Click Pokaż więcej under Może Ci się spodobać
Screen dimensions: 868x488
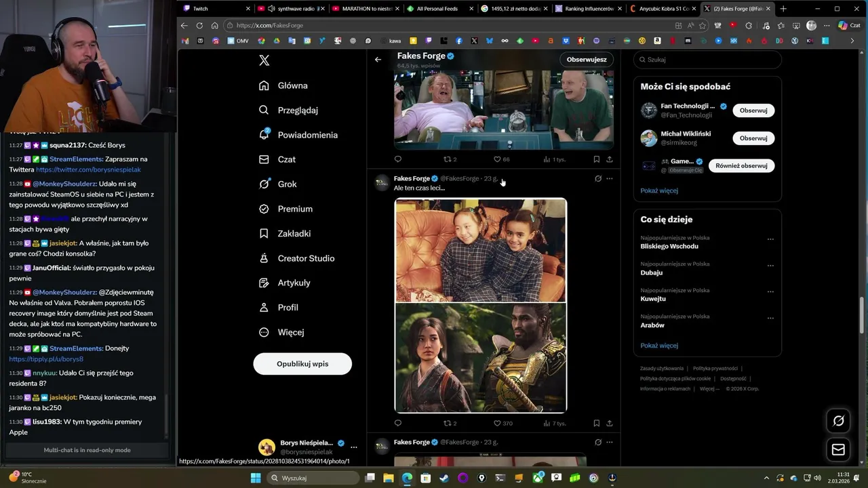pos(659,190)
